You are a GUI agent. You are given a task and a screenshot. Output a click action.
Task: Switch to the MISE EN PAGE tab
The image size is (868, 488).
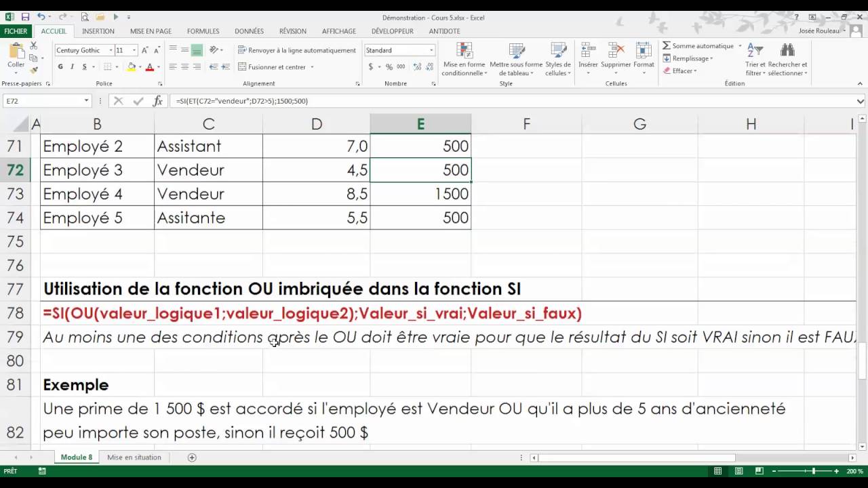(x=151, y=31)
